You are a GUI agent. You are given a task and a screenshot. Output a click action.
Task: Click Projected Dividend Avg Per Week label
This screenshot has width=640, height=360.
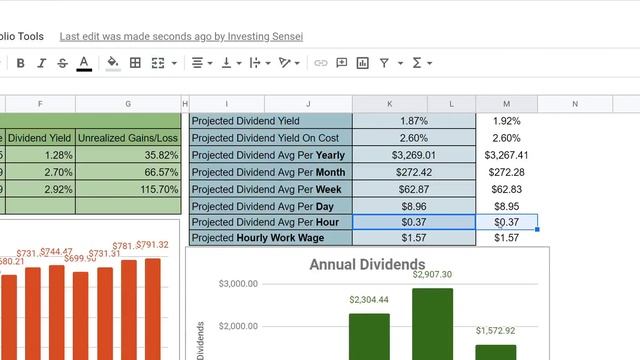[271, 189]
